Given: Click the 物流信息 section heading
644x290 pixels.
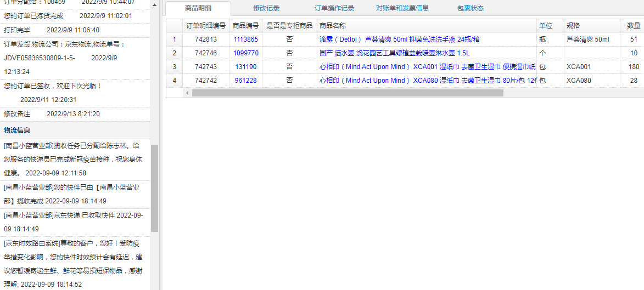Looking at the screenshot, I should pos(17,130).
